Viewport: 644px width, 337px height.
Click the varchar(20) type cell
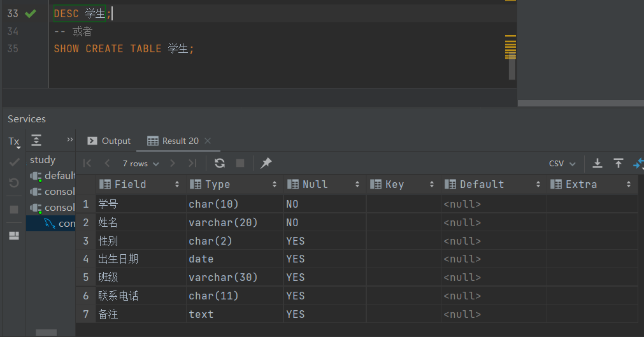click(234, 222)
